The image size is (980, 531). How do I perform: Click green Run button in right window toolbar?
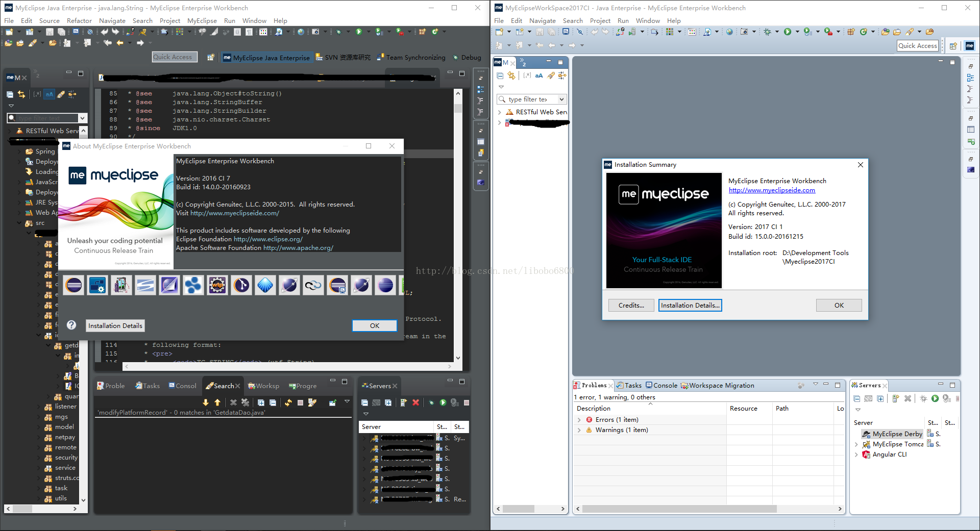point(788,32)
